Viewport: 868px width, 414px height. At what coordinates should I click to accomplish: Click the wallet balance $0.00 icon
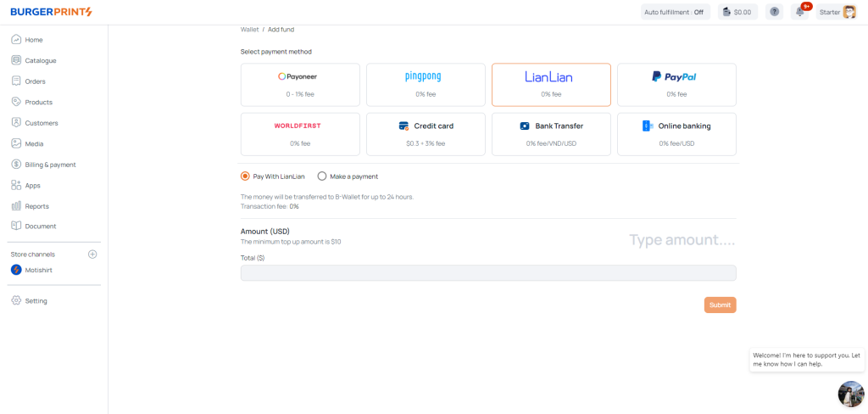coord(736,12)
